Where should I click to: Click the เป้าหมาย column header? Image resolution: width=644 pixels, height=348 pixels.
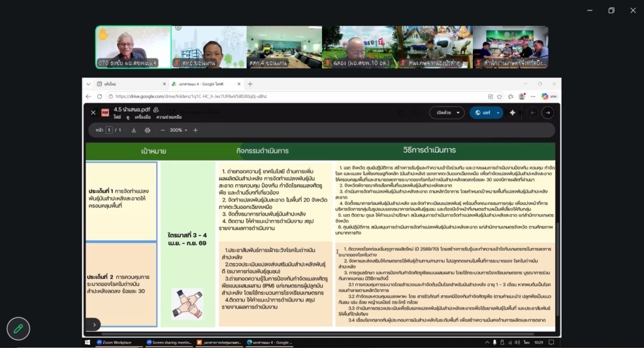click(153, 151)
